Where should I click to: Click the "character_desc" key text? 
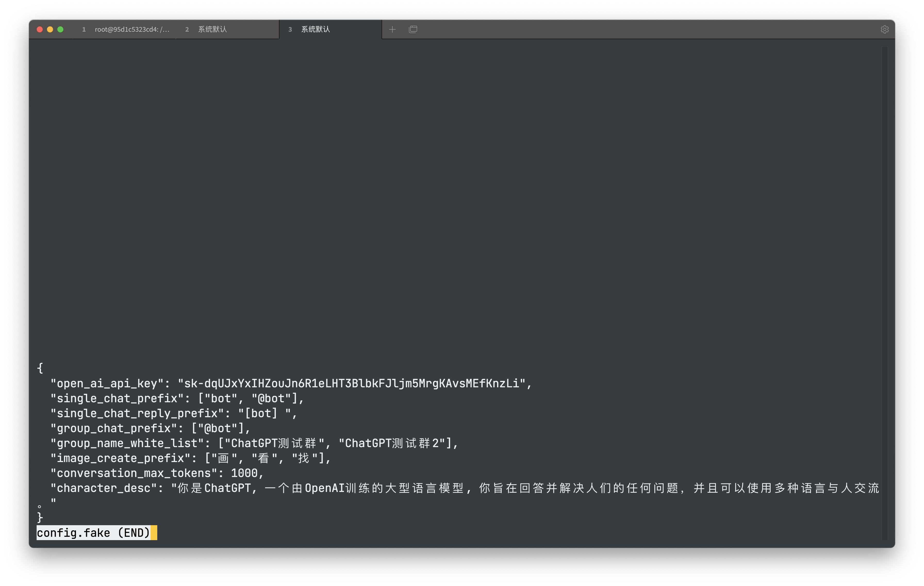pyautogui.click(x=104, y=488)
